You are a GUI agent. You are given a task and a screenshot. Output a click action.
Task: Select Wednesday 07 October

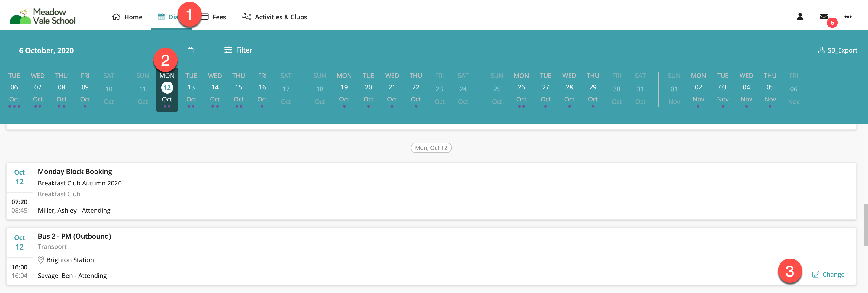pos(38,89)
